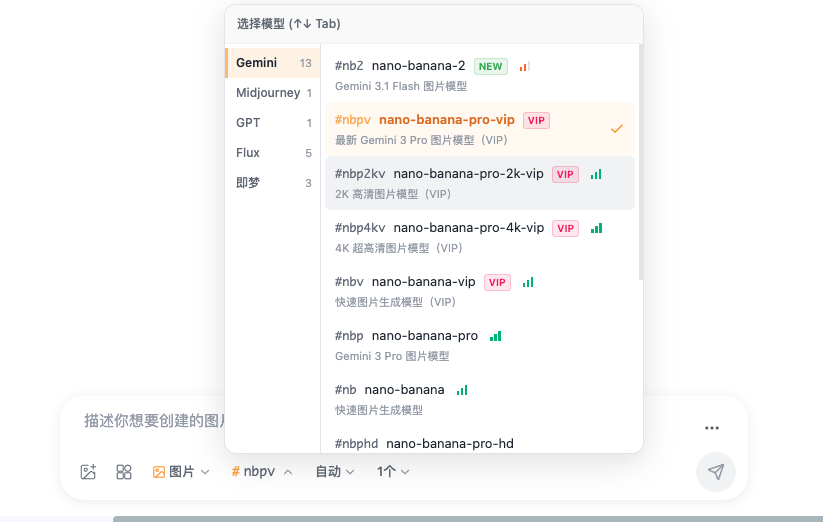The image size is (823, 522).
Task: Click the send paper-plane button
Action: coord(716,472)
